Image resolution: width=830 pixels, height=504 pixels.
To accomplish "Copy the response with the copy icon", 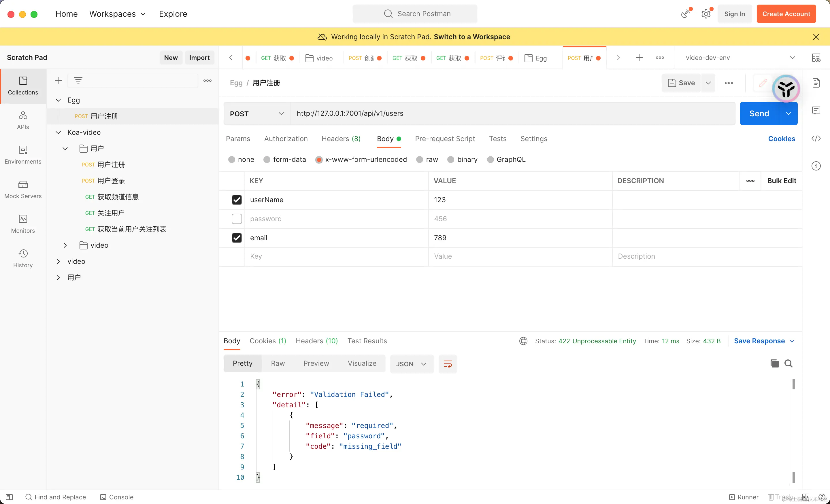I will click(x=774, y=364).
